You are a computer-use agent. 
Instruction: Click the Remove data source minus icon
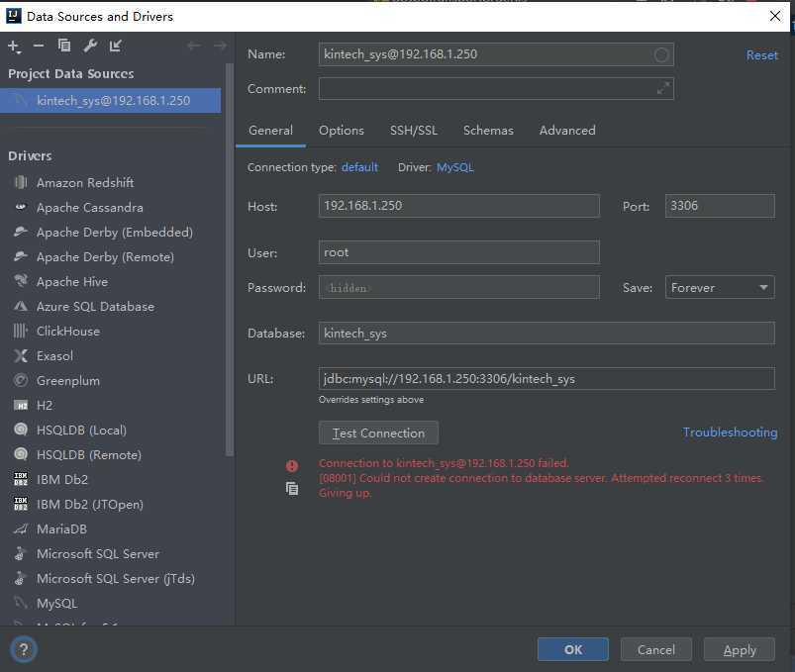(x=39, y=47)
